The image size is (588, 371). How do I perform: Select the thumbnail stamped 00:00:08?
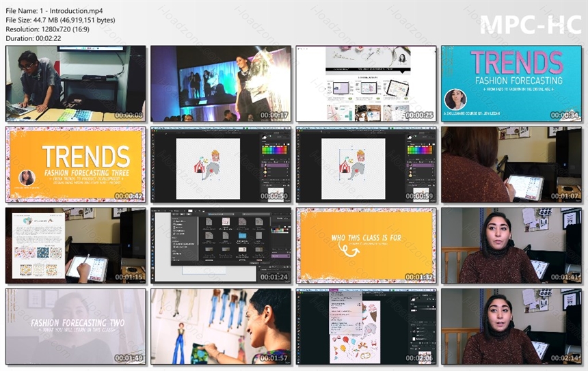pyautogui.click(x=76, y=84)
